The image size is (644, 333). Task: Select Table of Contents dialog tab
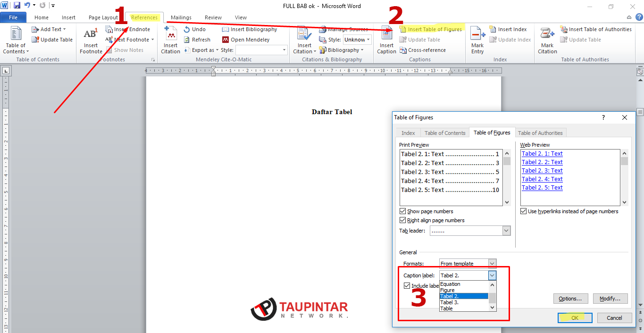[445, 133]
